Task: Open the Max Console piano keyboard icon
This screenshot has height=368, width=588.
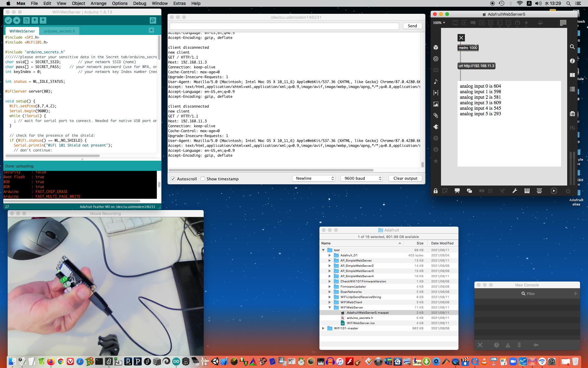Action: (x=527, y=191)
